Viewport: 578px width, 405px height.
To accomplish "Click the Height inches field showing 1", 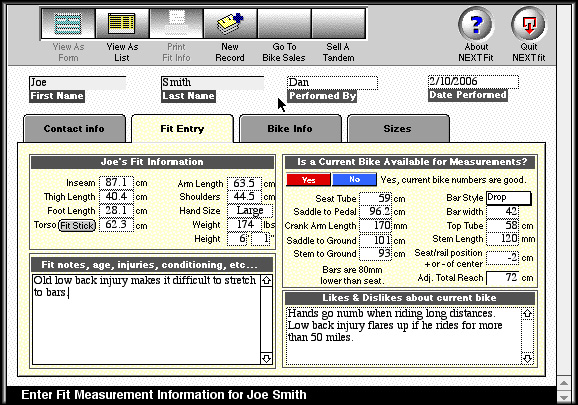I will [x=261, y=239].
